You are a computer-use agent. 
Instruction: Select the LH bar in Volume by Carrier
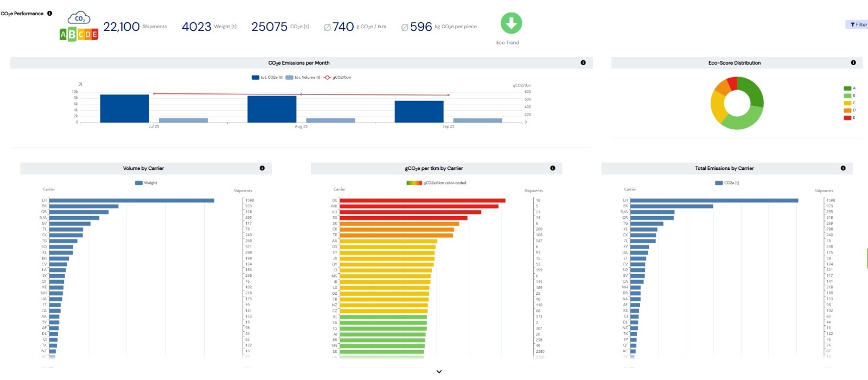[131, 200]
